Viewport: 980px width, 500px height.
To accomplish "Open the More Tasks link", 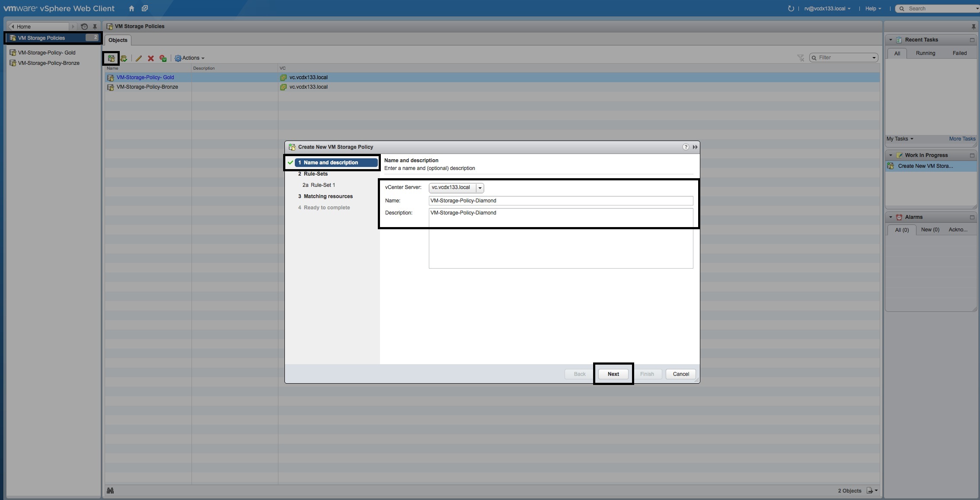I will click(962, 139).
